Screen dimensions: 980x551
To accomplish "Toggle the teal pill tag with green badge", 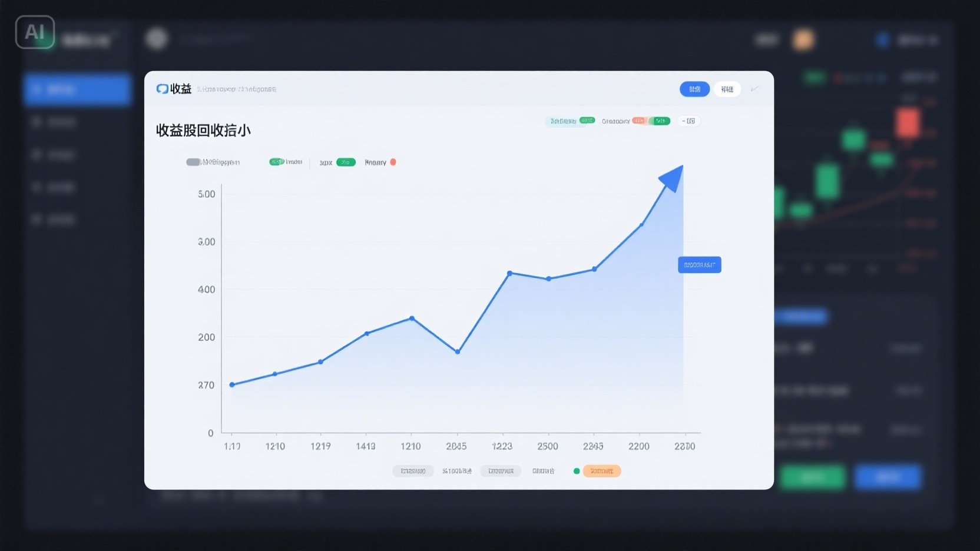I will point(570,121).
